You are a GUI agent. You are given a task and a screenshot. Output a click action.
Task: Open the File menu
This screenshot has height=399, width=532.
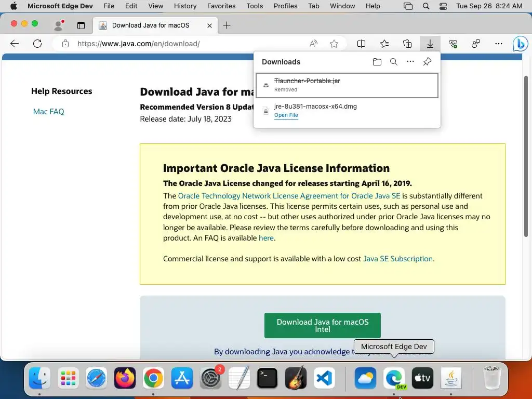109,6
